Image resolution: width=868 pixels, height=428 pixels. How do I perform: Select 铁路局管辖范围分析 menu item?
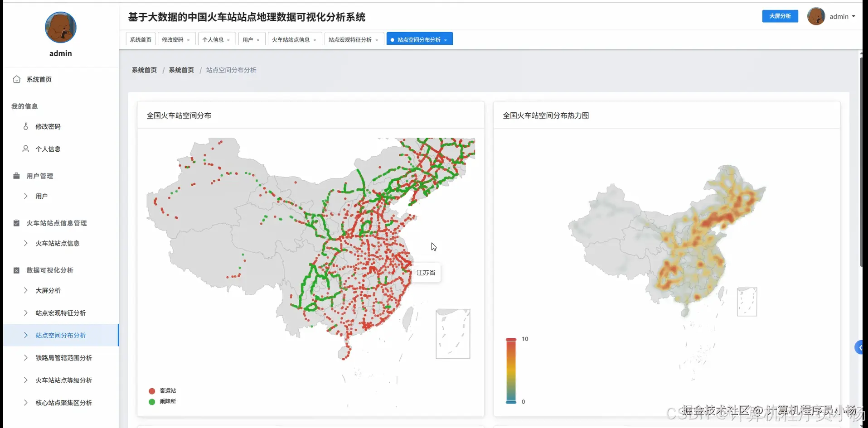coord(61,357)
